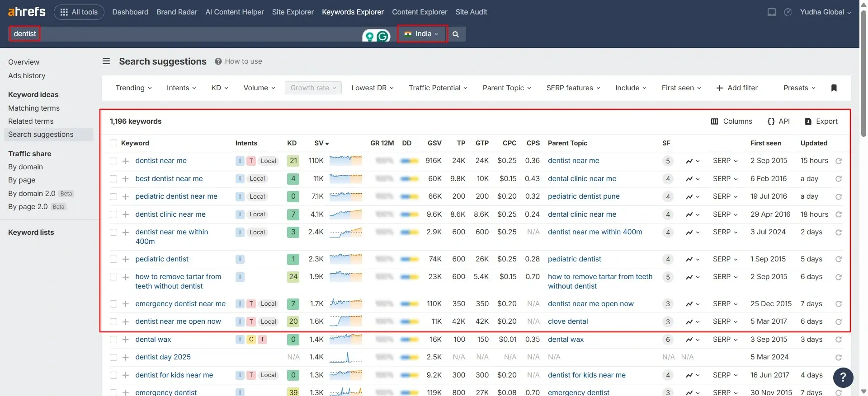868x396 pixels.
Task: Click the KD 39 badge for emergency dentist
Action: pyautogui.click(x=293, y=392)
